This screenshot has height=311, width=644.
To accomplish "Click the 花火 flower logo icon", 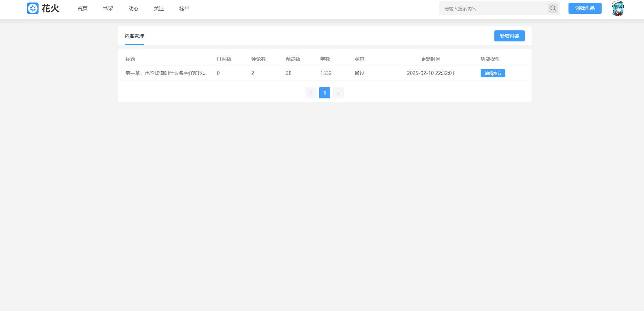I will click(x=33, y=8).
